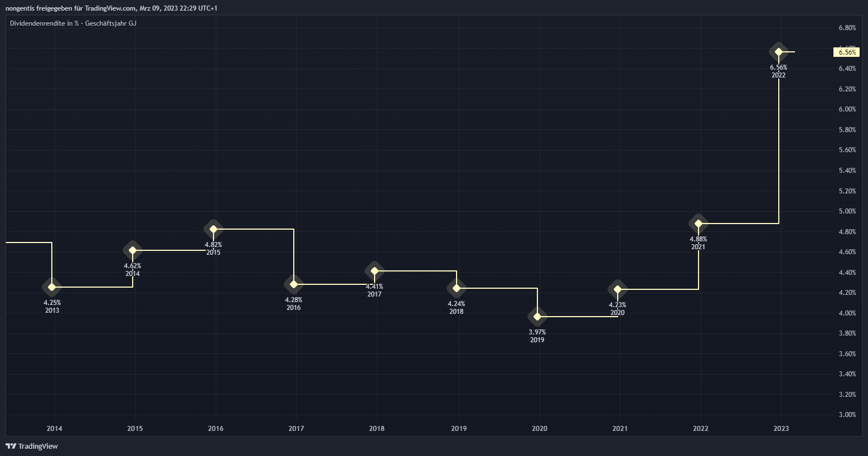
Task: Select the 2018 diamond marker at 4.24%
Action: click(457, 288)
